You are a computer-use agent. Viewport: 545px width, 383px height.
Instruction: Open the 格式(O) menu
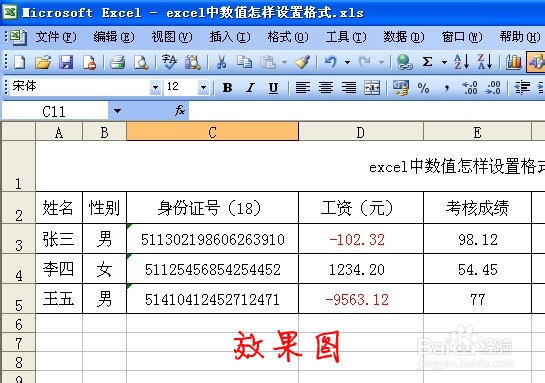point(288,37)
